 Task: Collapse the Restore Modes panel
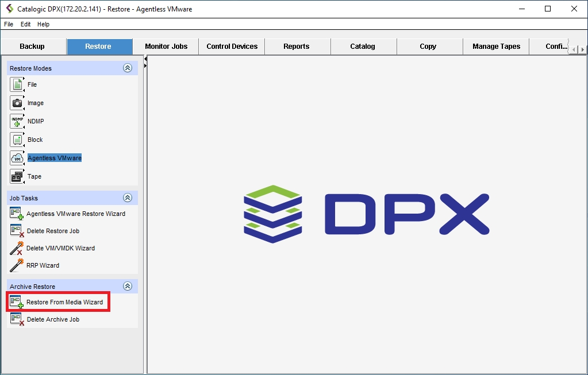point(128,68)
